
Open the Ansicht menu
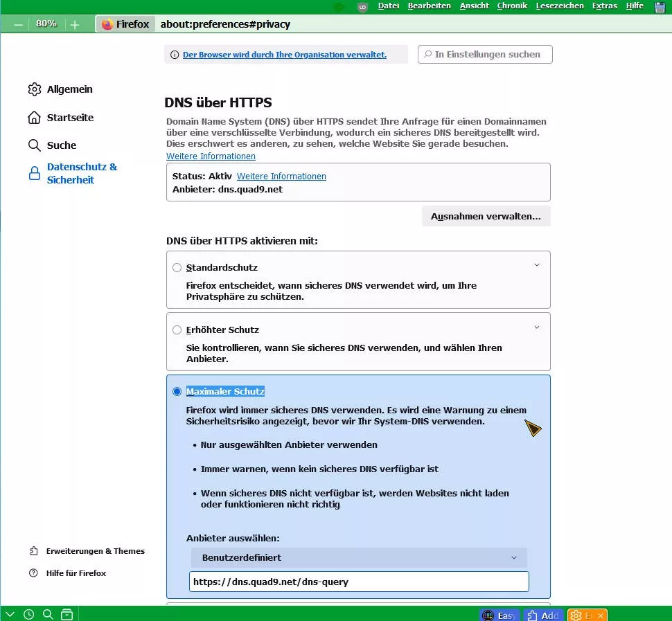pos(474,6)
